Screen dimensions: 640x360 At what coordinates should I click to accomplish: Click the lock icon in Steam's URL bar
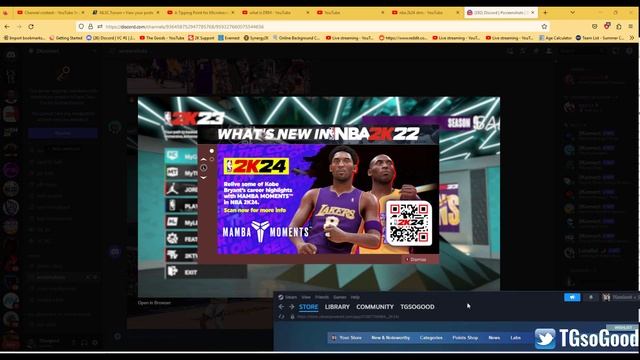[292, 317]
